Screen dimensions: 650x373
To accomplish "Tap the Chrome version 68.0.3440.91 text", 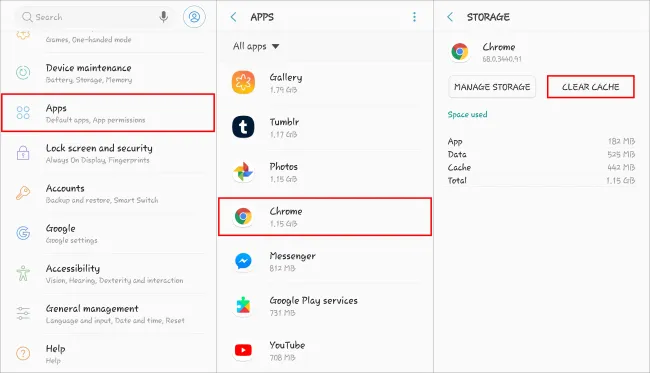I will (502, 59).
